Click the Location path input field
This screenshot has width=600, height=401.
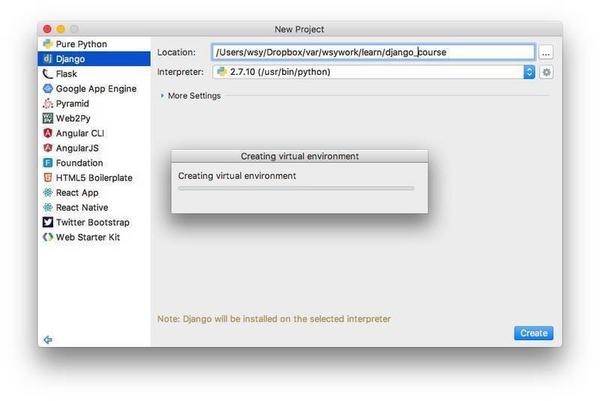(373, 52)
